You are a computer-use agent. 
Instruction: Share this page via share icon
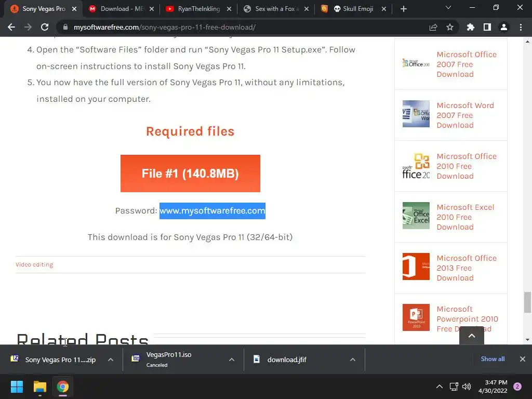point(433,27)
